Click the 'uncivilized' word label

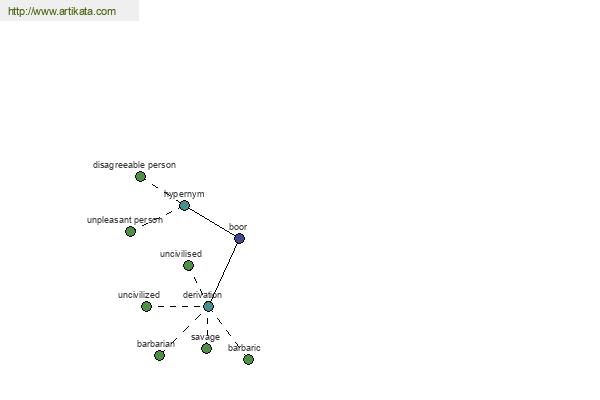(139, 295)
